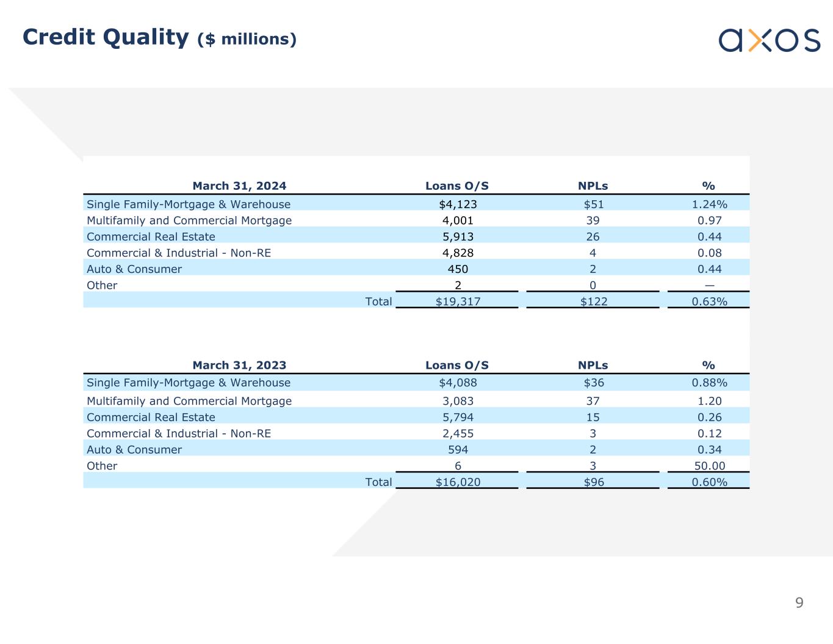Select the 2023 total NPLs value $96

coord(593,482)
